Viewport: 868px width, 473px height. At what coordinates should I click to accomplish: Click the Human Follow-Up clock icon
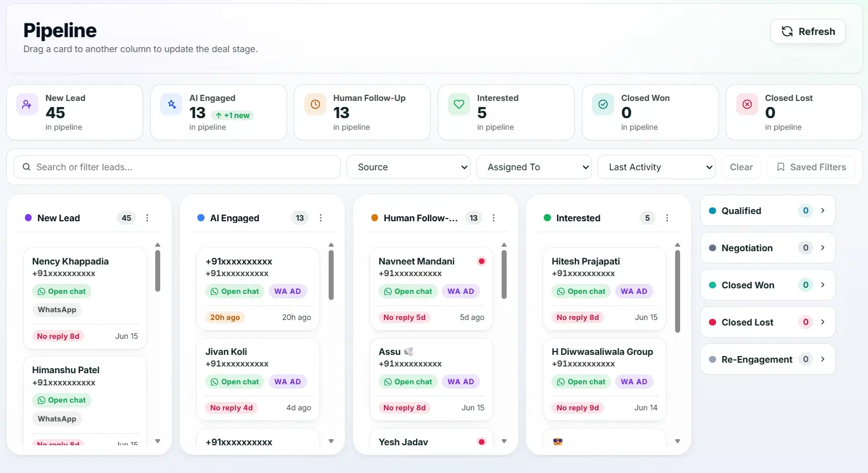click(315, 104)
